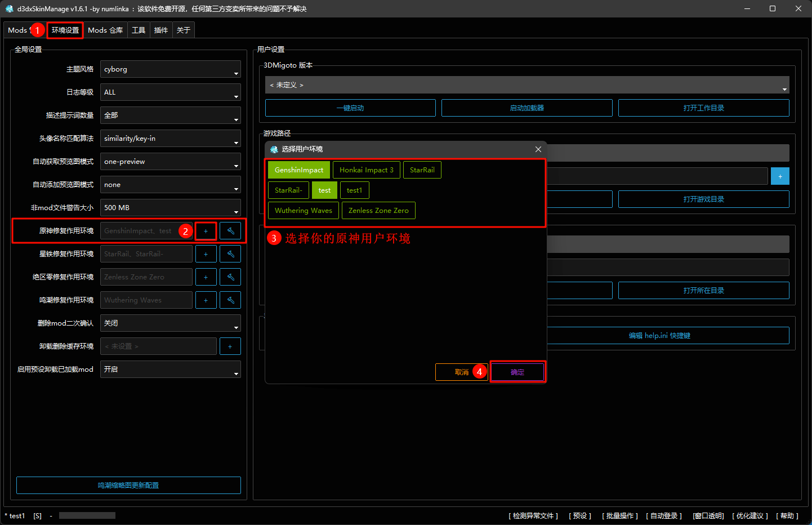The image size is (812, 525).
Task: Toggle the Wuthering Waves environment
Action: coord(304,210)
